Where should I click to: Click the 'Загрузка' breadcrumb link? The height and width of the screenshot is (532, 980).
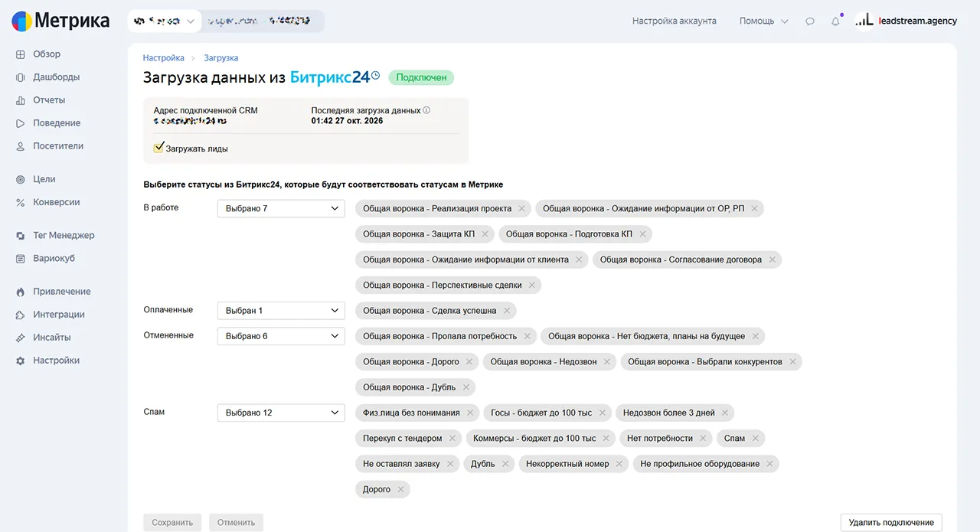point(221,58)
